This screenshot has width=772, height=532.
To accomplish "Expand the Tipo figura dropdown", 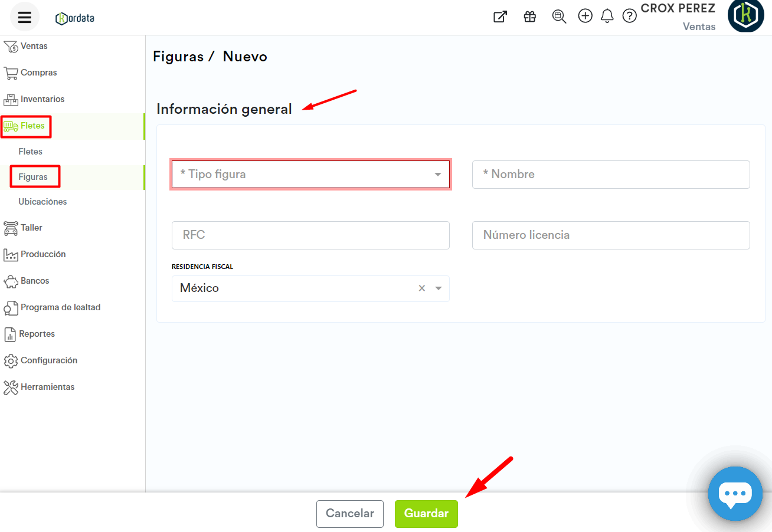I will click(310, 175).
